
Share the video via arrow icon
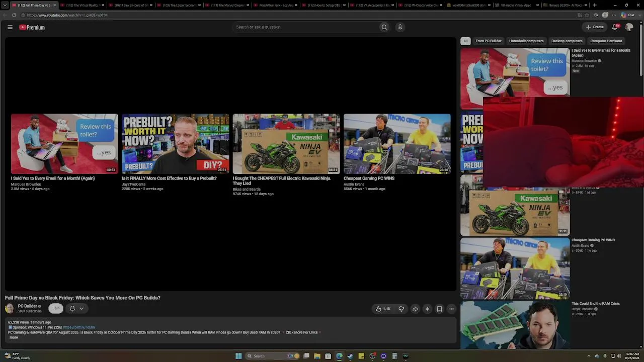415,309
